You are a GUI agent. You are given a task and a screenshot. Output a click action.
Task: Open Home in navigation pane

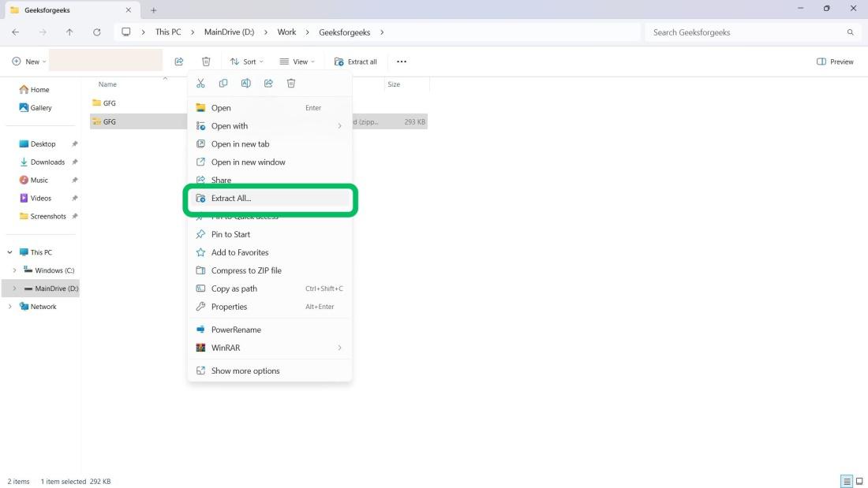point(34,90)
